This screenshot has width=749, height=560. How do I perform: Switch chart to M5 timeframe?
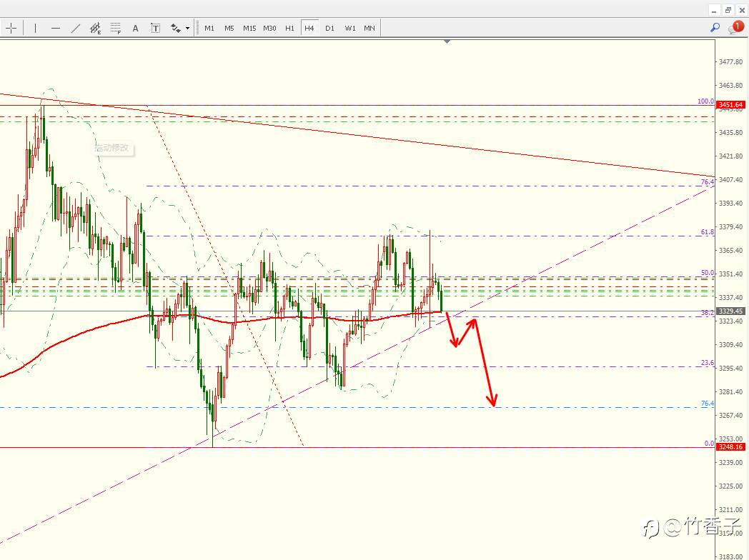(x=229, y=28)
